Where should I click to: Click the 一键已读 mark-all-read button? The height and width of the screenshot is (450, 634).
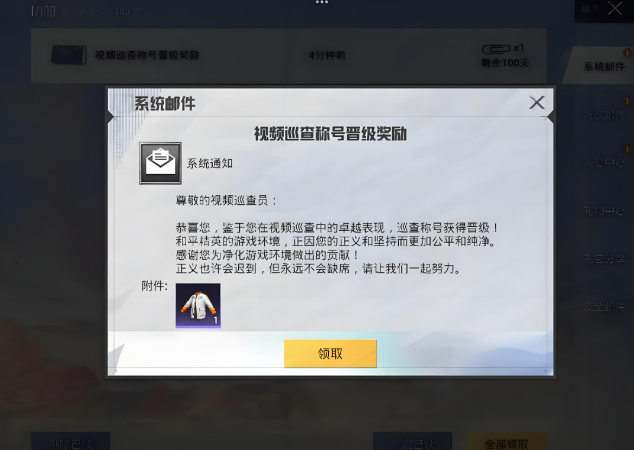tap(412, 442)
